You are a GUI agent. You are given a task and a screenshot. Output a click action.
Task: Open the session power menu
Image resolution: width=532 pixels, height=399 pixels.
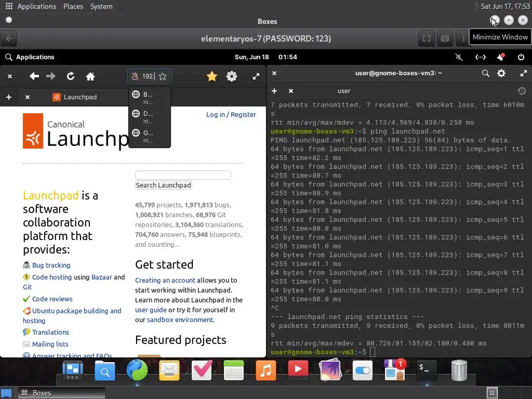(x=521, y=57)
